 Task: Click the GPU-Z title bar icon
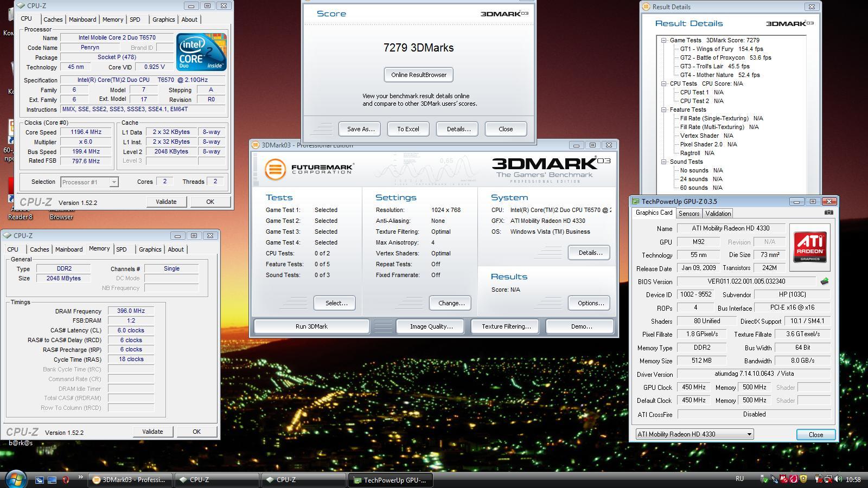tap(635, 201)
